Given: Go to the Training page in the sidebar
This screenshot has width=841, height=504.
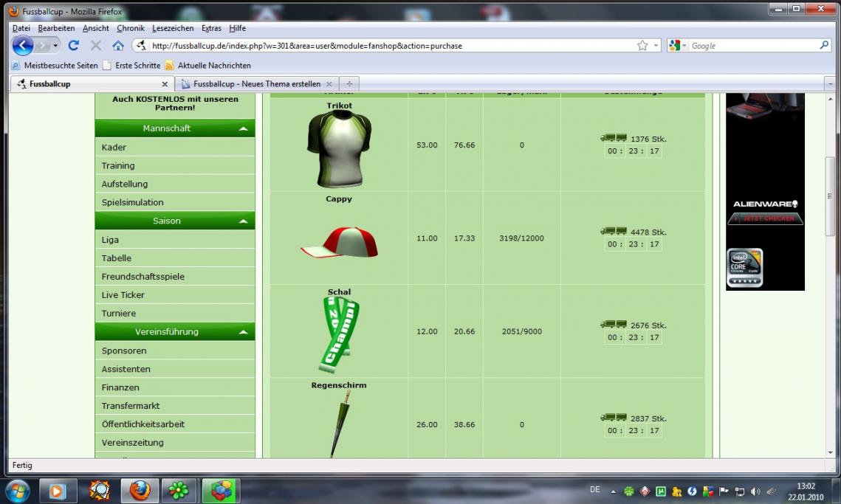Looking at the screenshot, I should (x=118, y=165).
